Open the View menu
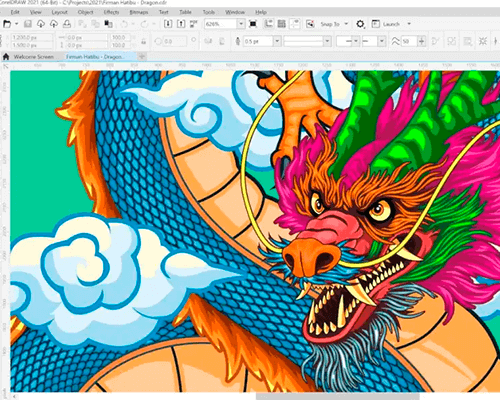Image resolution: width=500 pixels, height=400 pixels. coord(36,12)
